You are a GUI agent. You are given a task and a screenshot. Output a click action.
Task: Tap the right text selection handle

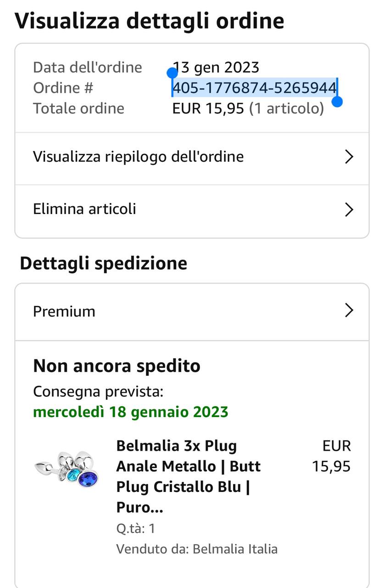pos(337,102)
